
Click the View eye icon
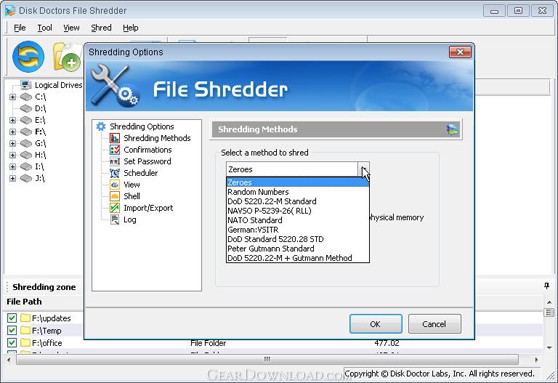(115, 185)
